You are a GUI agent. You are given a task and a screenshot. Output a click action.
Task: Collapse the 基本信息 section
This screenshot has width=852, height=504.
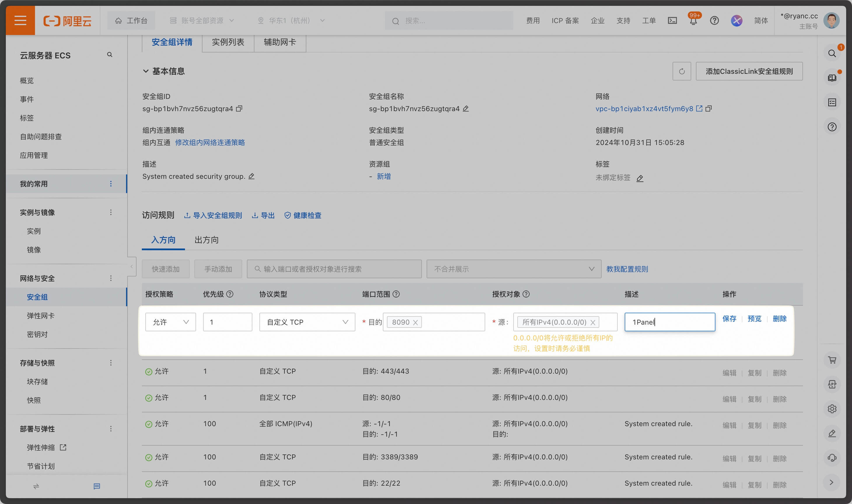(x=146, y=71)
